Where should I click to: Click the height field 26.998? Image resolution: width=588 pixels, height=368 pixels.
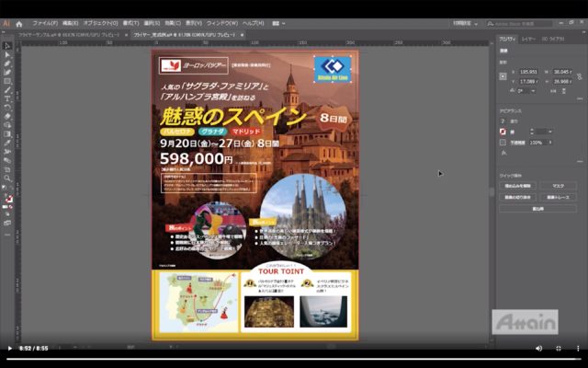click(x=562, y=82)
